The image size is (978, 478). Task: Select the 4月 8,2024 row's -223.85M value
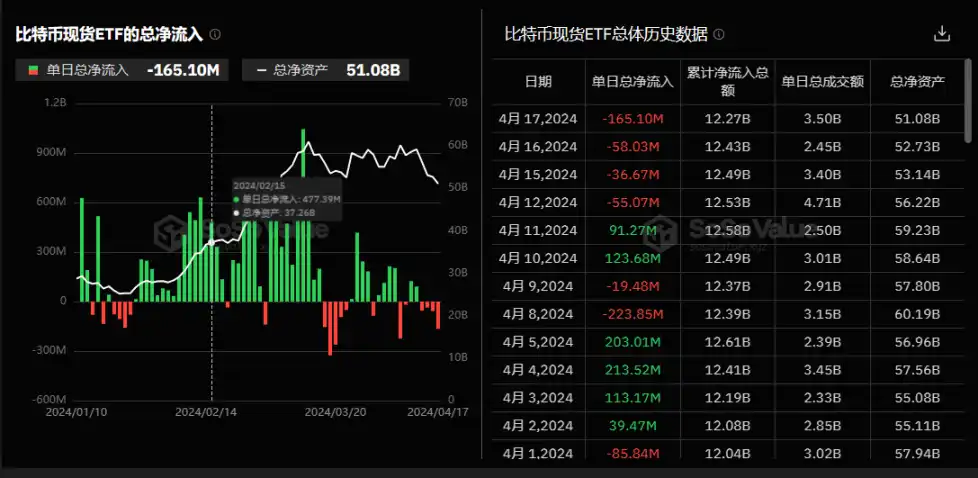pyautogui.click(x=631, y=315)
